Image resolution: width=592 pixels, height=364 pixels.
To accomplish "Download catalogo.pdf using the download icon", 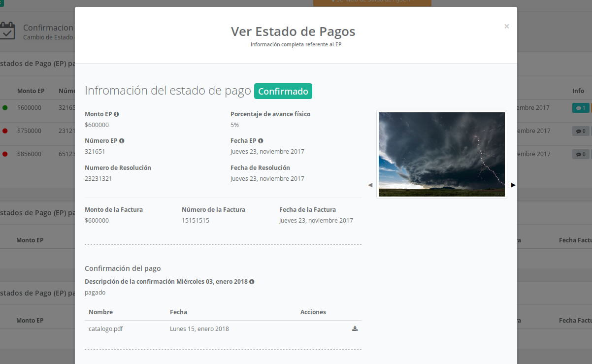I will [x=355, y=329].
